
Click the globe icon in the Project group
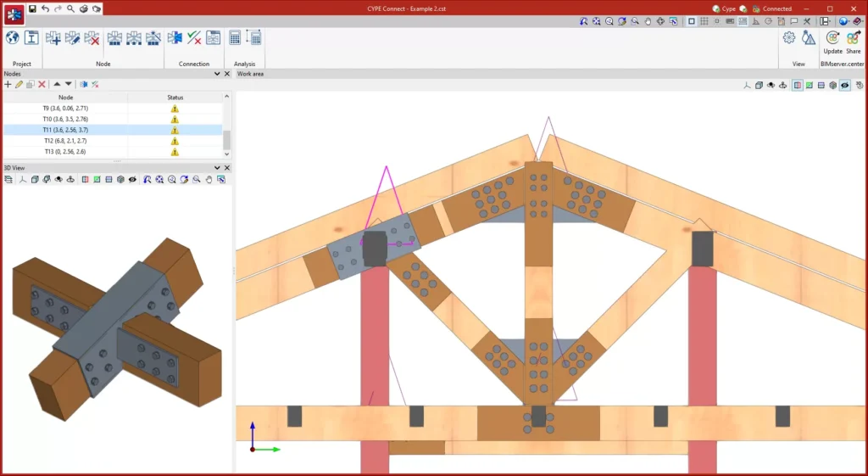[x=13, y=38]
